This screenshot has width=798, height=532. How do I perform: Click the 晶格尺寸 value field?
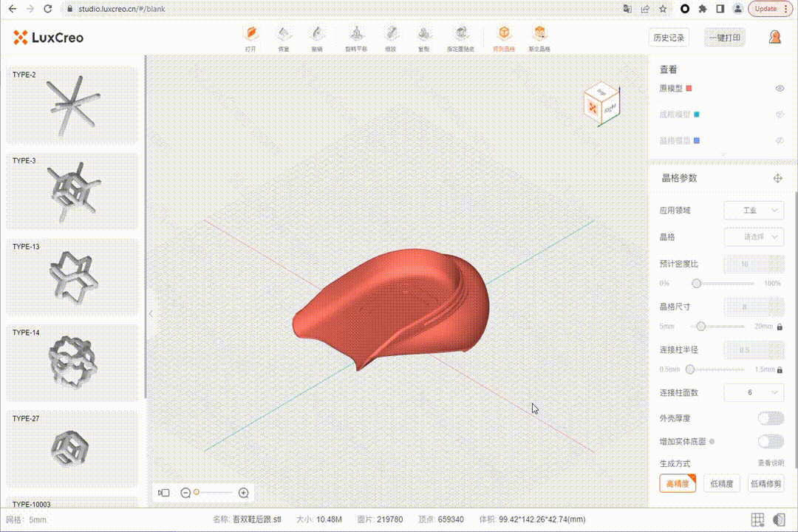pos(754,307)
